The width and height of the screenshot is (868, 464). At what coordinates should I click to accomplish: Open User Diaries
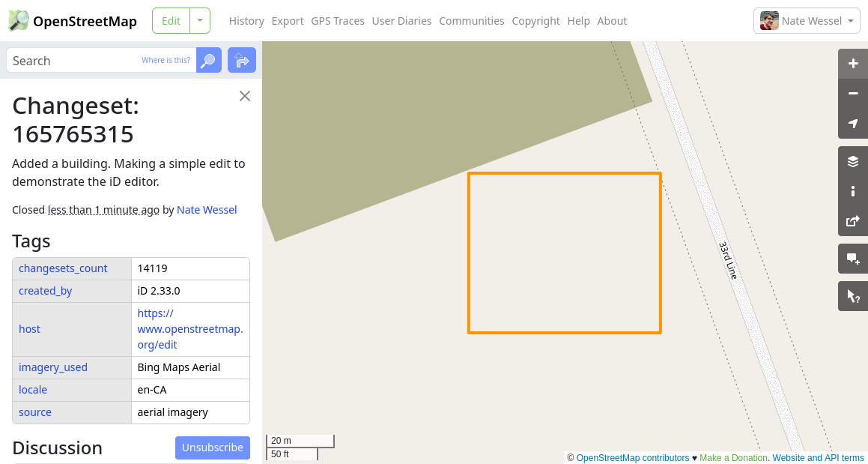point(402,21)
